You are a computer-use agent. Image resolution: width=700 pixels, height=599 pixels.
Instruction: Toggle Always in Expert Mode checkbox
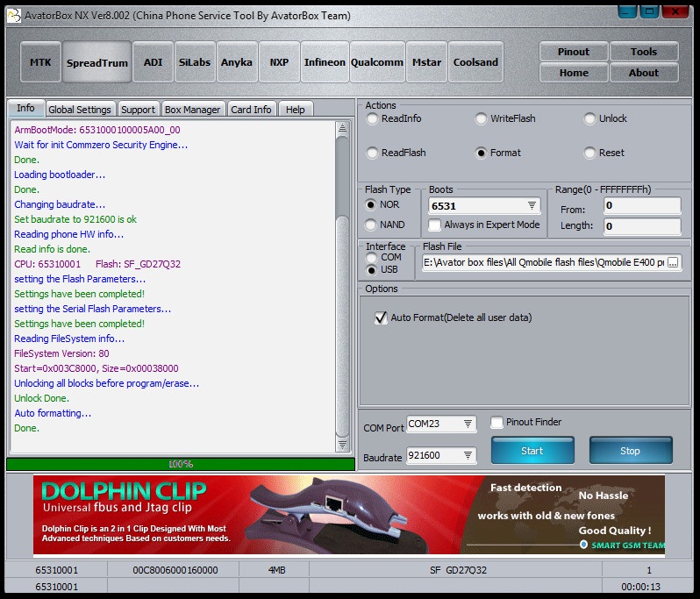tap(484, 225)
